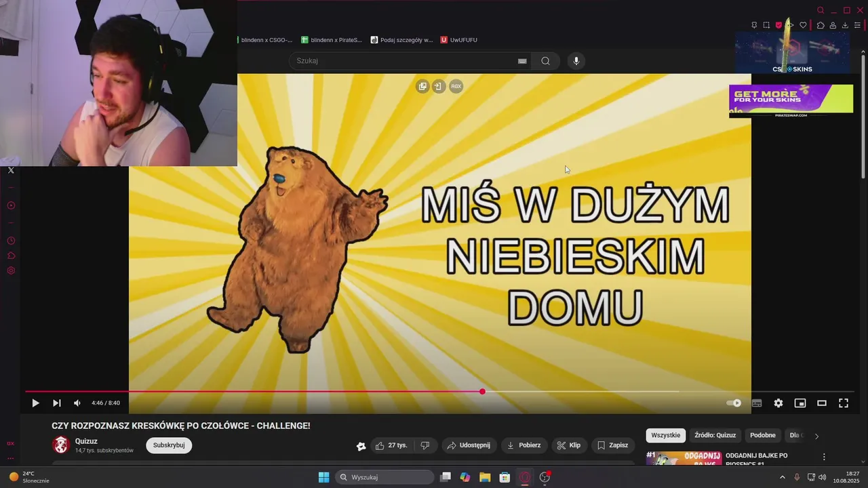Open the on-screen keyboard in search box
This screenshot has width=868, height=488.
522,61
